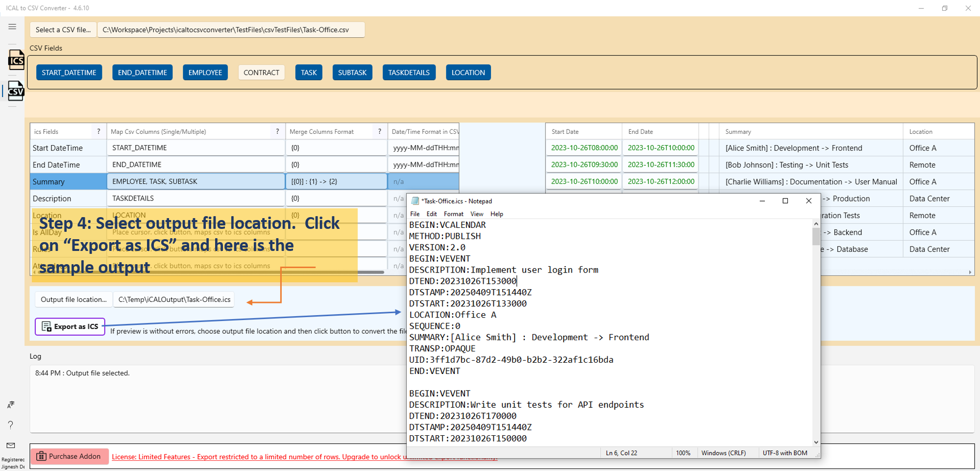Click the Purchase Addon button

coord(69,456)
